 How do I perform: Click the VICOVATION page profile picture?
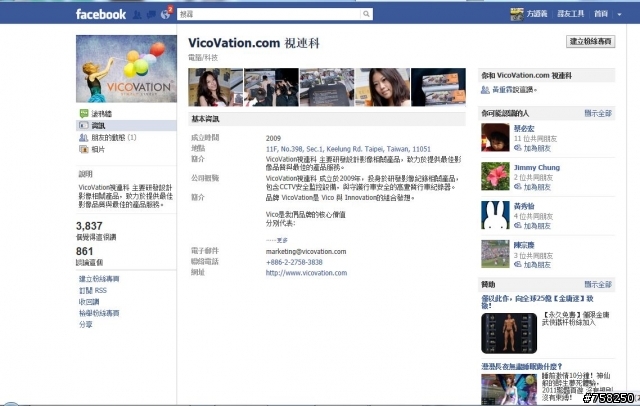tap(126, 69)
